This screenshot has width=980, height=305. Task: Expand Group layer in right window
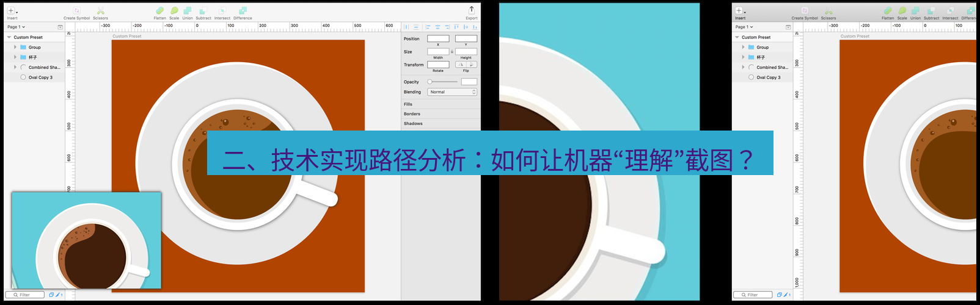point(744,47)
